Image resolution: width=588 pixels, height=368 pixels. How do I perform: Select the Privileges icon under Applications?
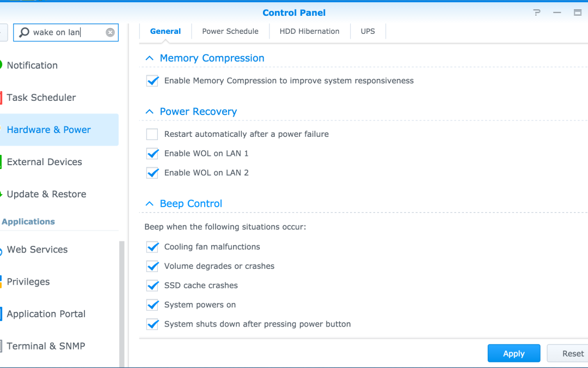pyautogui.click(x=2, y=281)
